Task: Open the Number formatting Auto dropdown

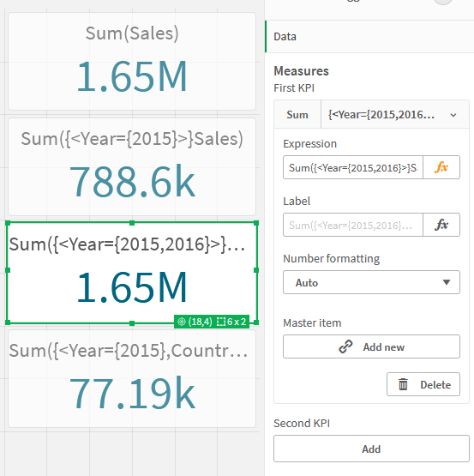Action: point(371,282)
